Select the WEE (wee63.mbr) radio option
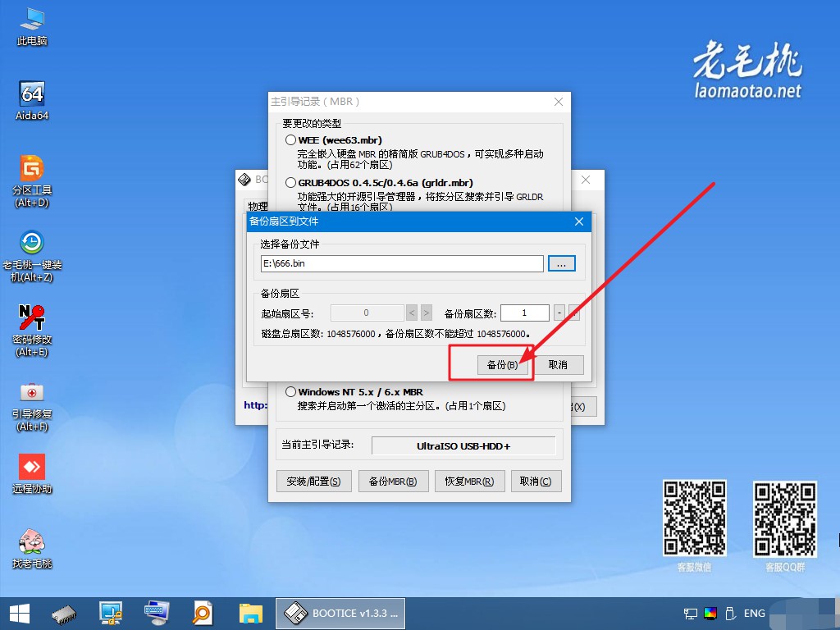The image size is (840, 630). click(291, 139)
